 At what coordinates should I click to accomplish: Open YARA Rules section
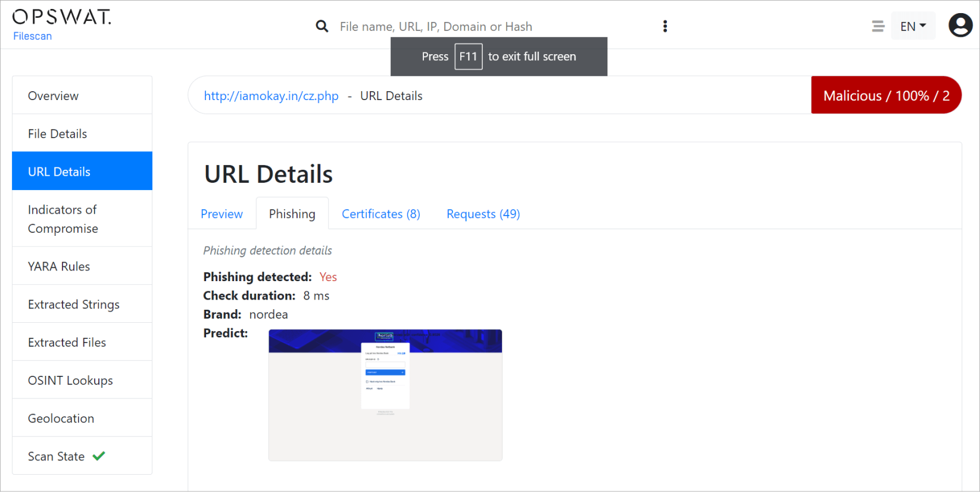point(82,266)
